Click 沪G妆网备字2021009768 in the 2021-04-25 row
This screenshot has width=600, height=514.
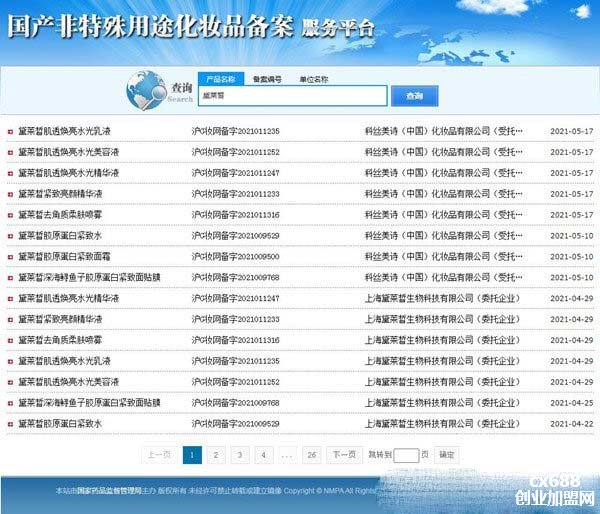[x=236, y=403]
